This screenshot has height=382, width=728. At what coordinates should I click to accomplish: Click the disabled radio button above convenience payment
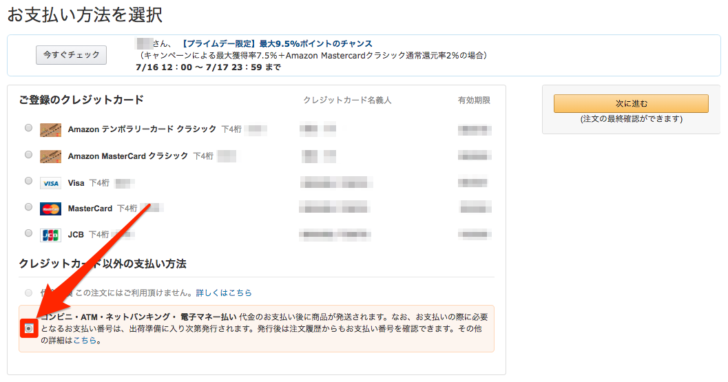[x=29, y=293]
